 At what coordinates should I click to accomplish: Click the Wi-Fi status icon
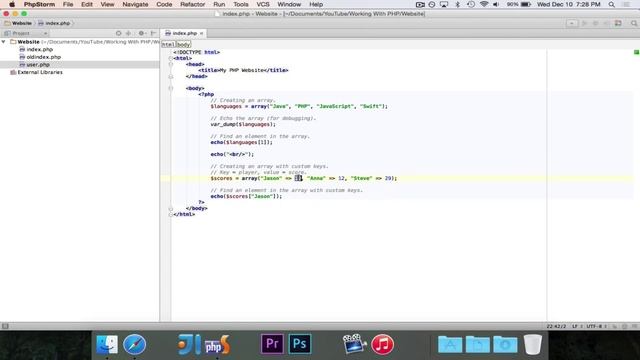[484, 4]
